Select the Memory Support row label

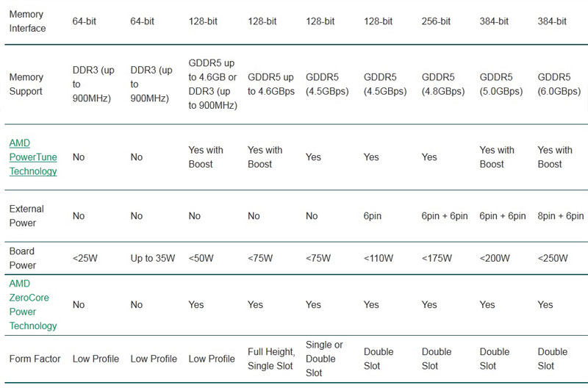[26, 84]
